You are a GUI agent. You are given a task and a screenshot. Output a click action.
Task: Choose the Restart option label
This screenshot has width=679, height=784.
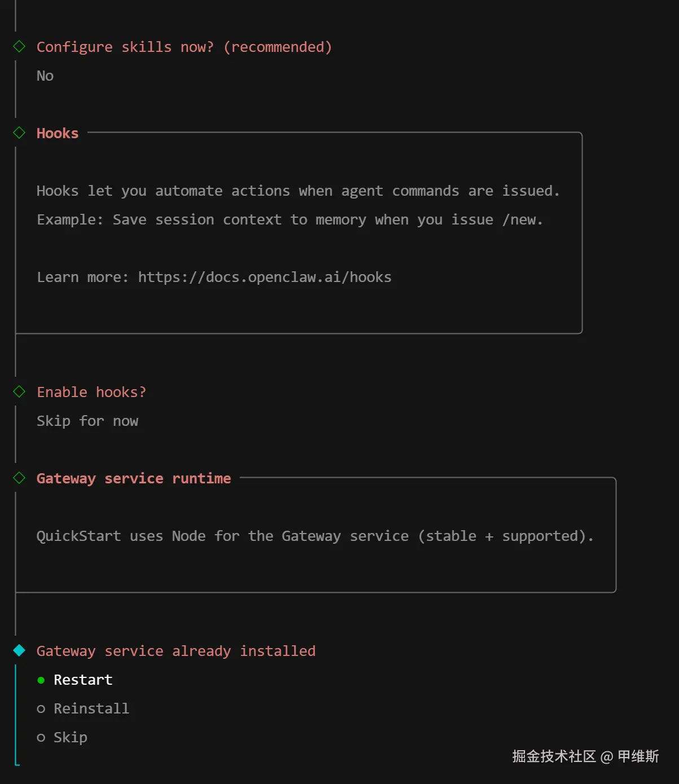click(x=83, y=680)
